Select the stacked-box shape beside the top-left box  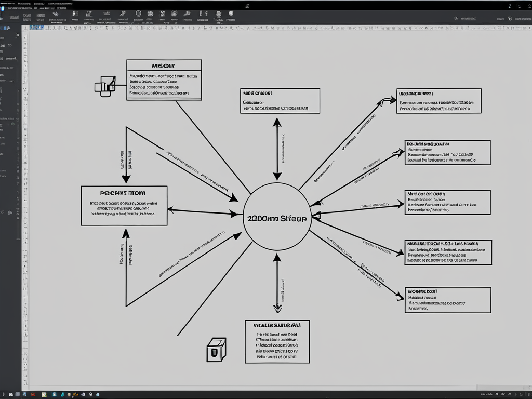click(104, 85)
